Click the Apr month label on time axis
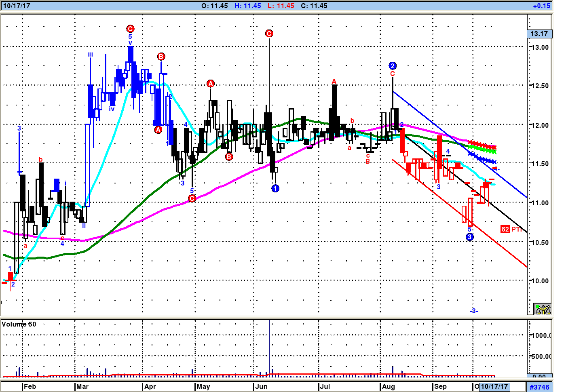Image resolution: width=566 pixels, height=392 pixels. (150, 387)
